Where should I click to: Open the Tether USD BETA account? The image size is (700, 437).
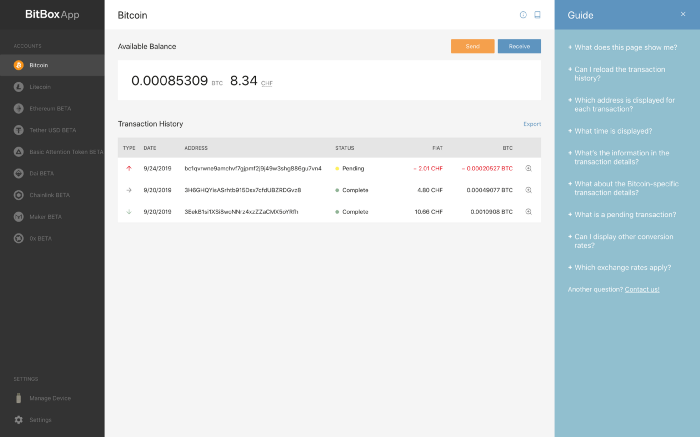[x=52, y=130]
